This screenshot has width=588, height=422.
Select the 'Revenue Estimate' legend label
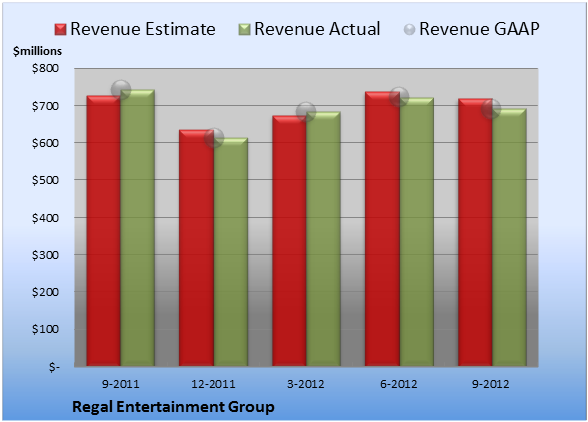coord(143,29)
